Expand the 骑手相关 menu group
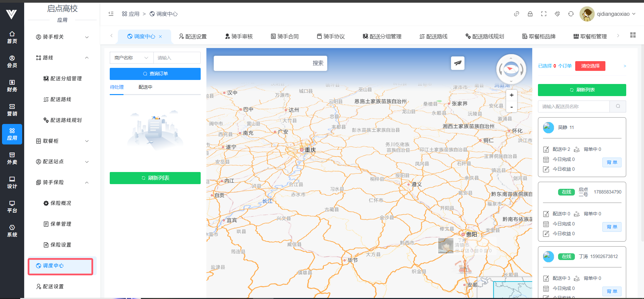This screenshot has height=299, width=644. 62,37
